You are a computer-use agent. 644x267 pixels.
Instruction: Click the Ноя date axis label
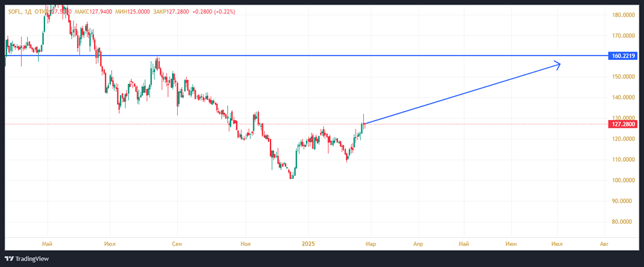[x=245, y=244]
